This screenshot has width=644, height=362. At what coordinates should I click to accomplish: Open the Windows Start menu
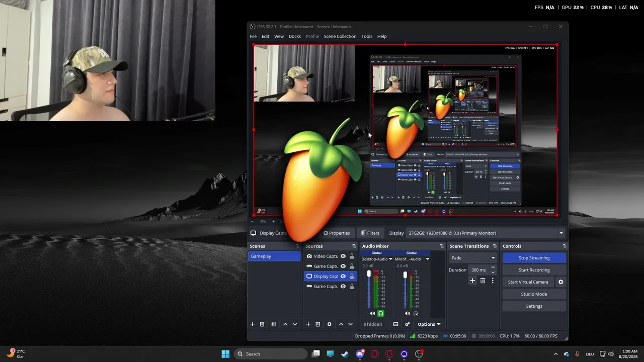tap(225, 354)
